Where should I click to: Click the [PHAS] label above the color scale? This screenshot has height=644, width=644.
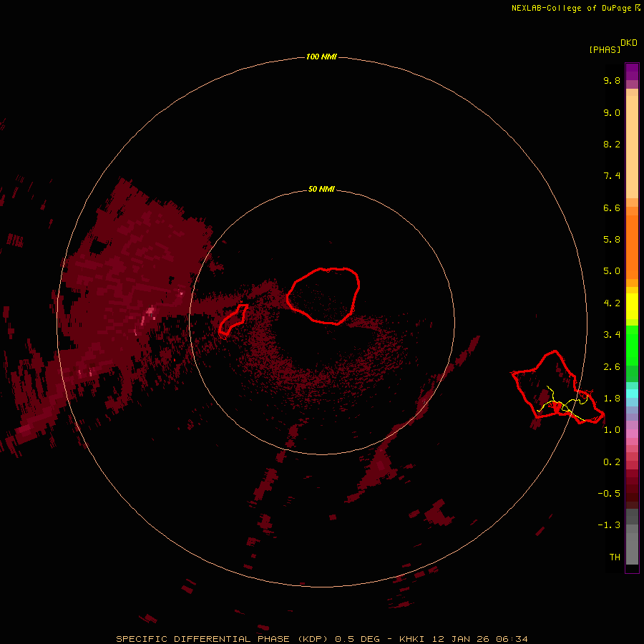coord(605,49)
